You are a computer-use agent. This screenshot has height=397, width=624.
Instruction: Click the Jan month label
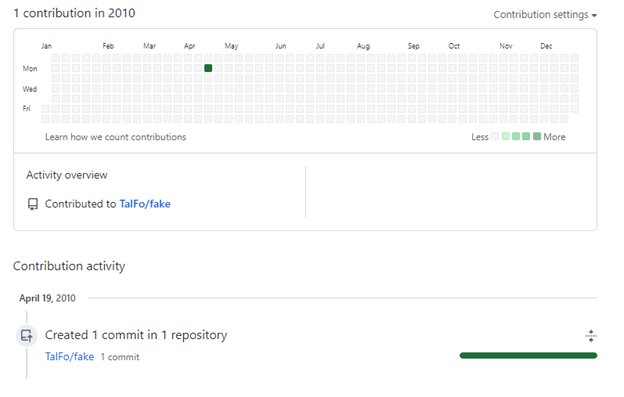tap(47, 46)
